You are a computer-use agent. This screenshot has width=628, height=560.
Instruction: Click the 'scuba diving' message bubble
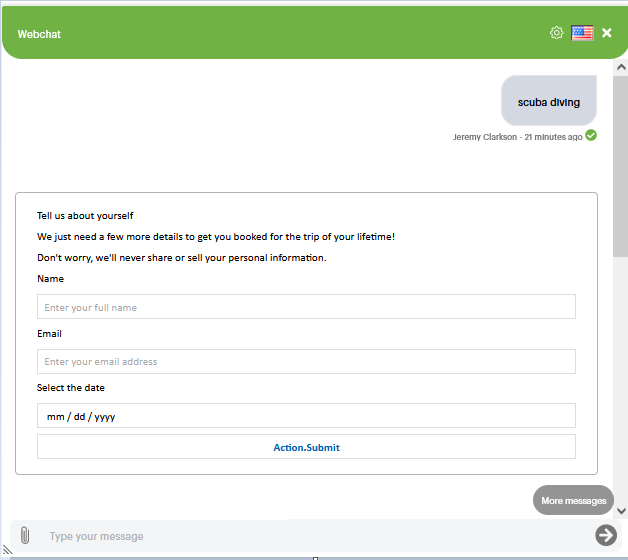(x=548, y=102)
